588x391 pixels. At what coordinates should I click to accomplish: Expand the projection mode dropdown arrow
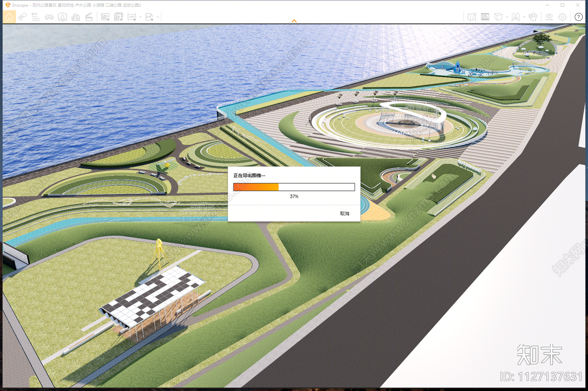pos(507,17)
